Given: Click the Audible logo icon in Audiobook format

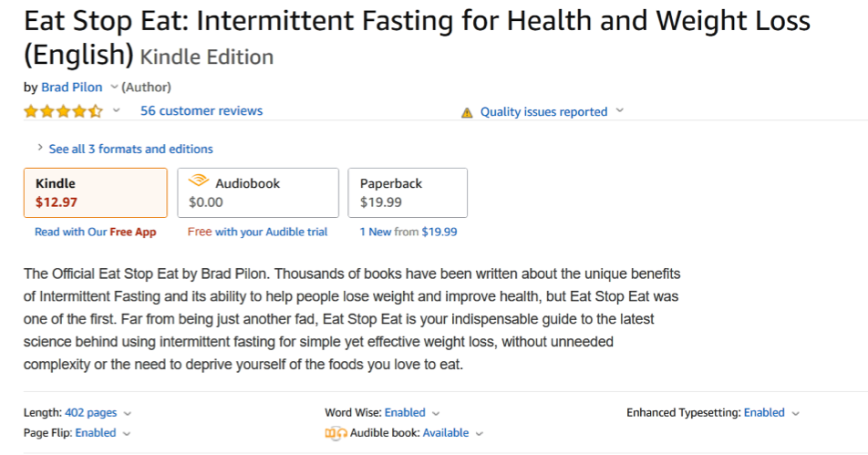Looking at the screenshot, I should coord(198,181).
